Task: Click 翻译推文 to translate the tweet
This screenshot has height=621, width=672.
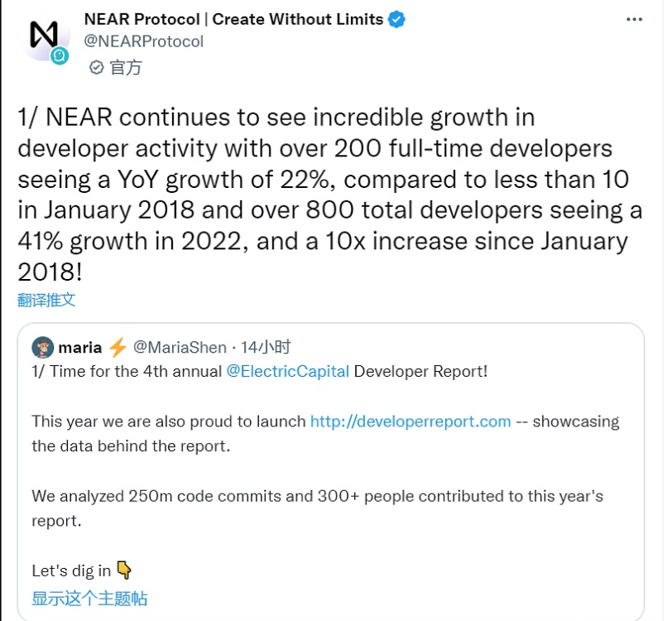Action: (46, 300)
